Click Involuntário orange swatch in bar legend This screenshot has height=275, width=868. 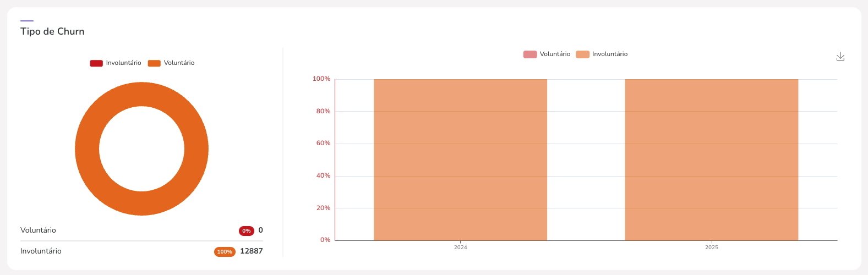[582, 54]
